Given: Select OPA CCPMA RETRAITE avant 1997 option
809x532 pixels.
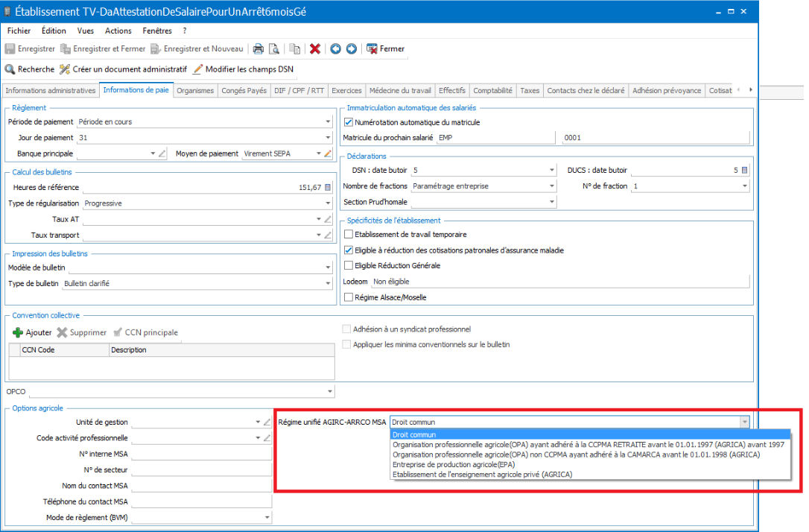Looking at the screenshot, I should (x=590, y=445).
